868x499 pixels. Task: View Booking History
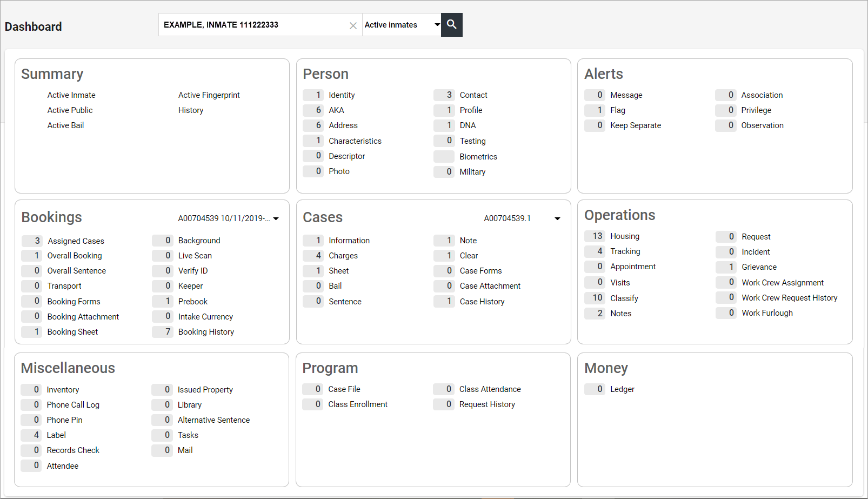pyautogui.click(x=206, y=332)
